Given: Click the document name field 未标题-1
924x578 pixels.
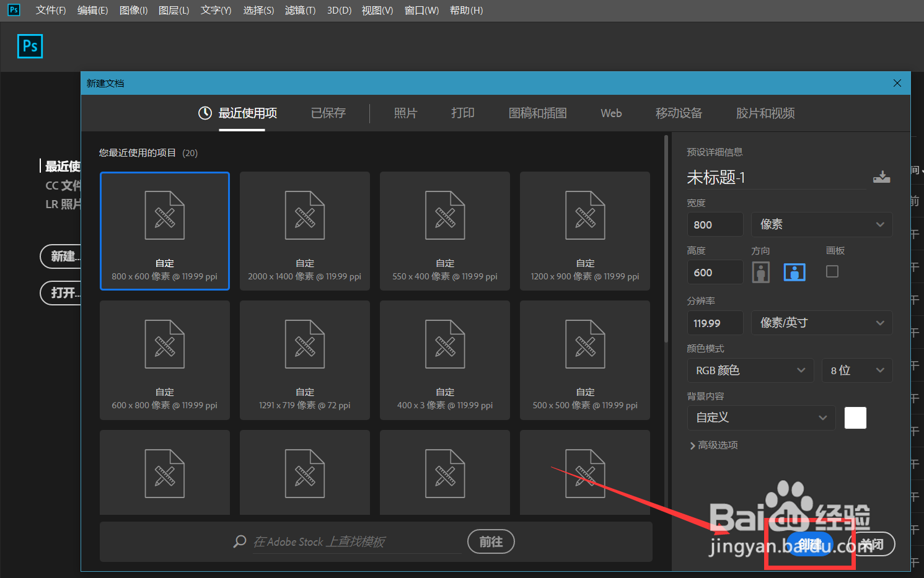Looking at the screenshot, I should pos(777,178).
